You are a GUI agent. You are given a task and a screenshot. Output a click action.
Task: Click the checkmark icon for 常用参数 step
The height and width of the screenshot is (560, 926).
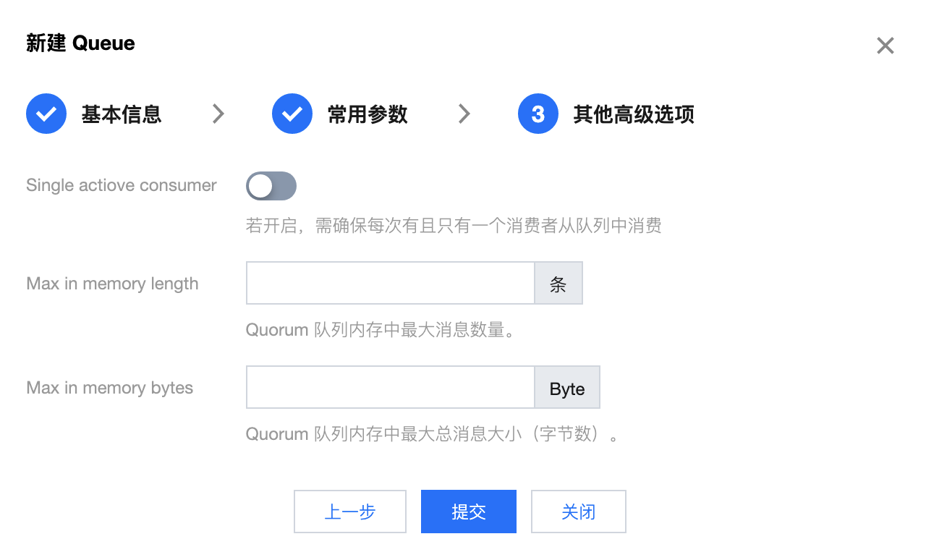[x=292, y=114]
